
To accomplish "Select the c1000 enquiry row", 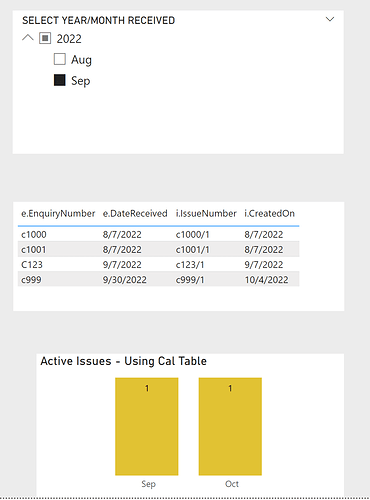I will [159, 234].
